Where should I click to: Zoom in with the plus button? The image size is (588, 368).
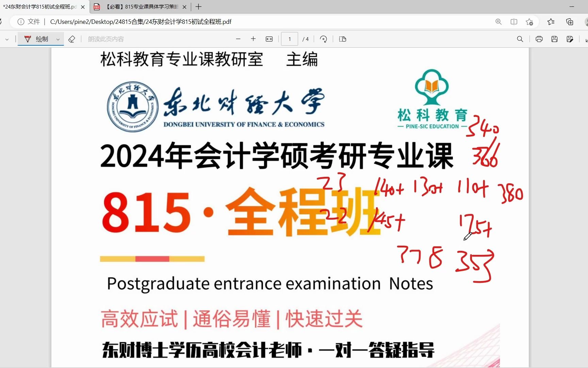[x=253, y=39]
